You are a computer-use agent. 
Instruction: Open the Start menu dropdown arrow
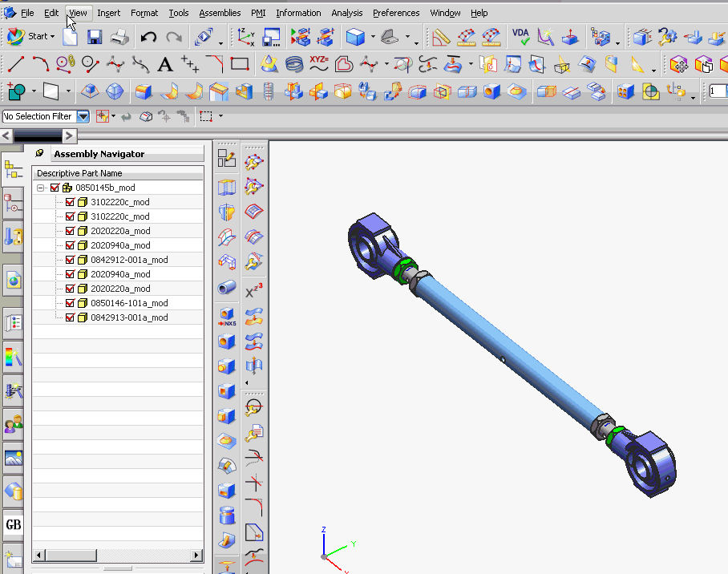click(52, 36)
